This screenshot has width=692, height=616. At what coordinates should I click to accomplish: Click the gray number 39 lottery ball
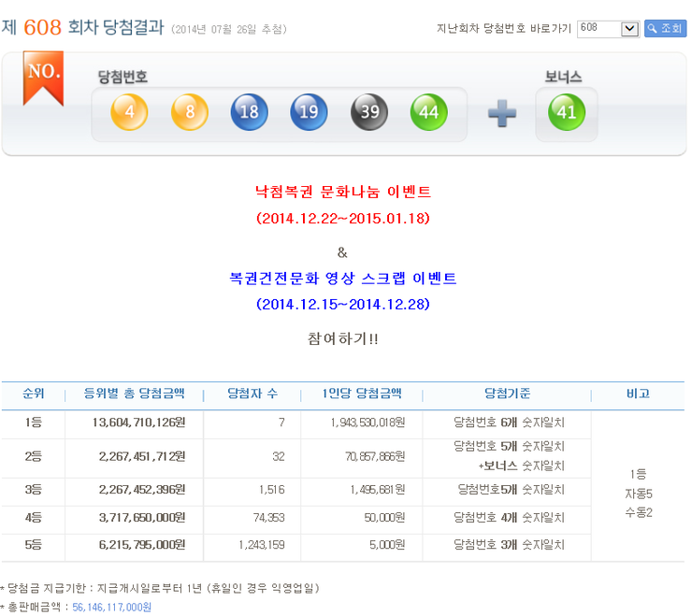tap(369, 112)
